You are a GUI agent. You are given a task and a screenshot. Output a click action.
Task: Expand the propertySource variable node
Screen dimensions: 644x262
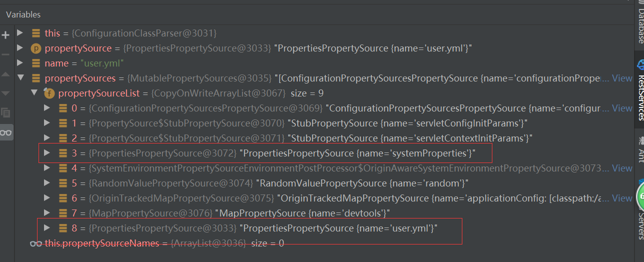[x=20, y=48]
